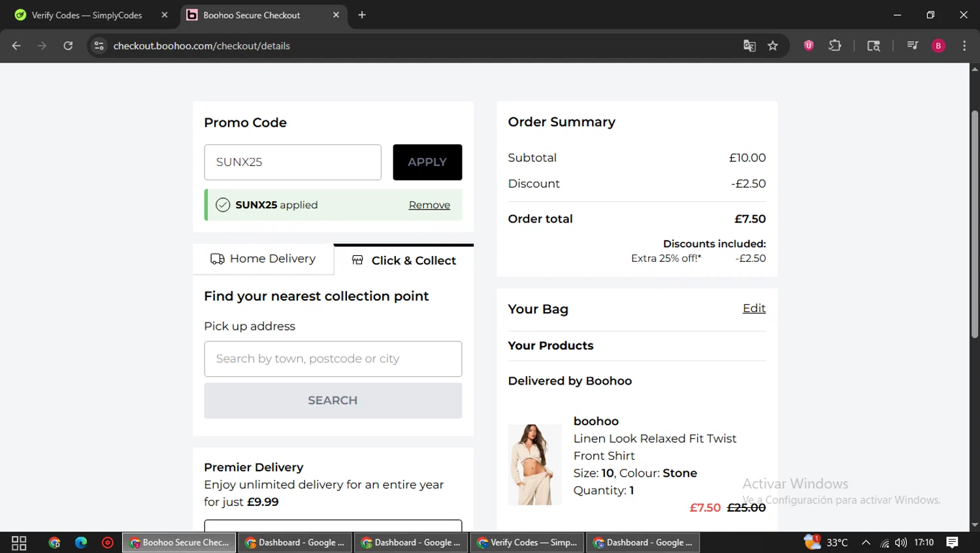The width and height of the screenshot is (980, 553).
Task: Open the notification center icon
Action: [x=953, y=543]
